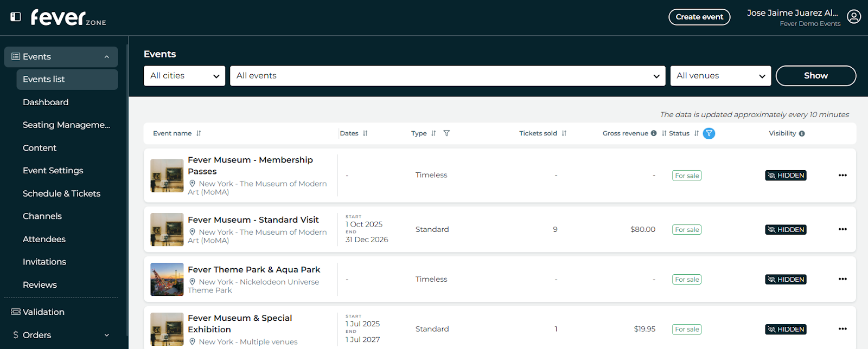
Task: Open more options for Membership Passes row
Action: tap(843, 175)
